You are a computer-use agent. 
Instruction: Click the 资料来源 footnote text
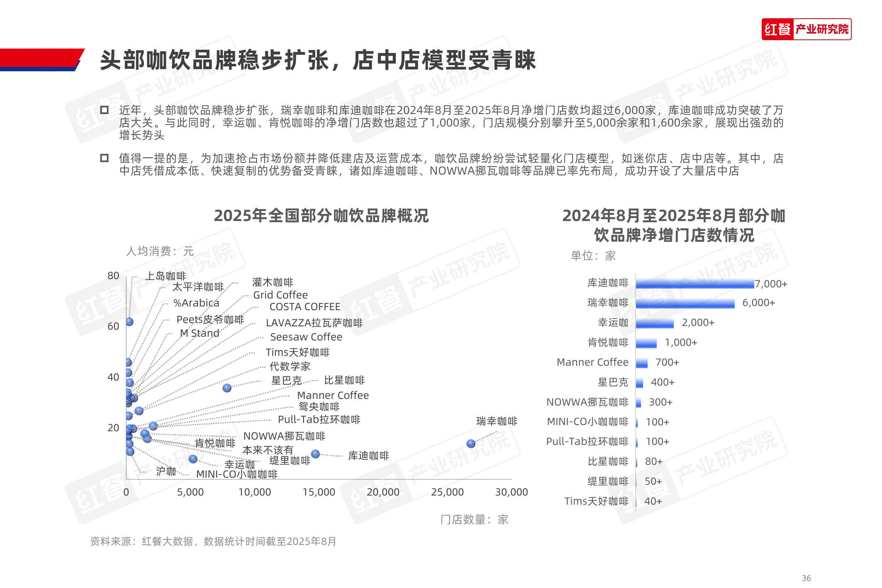(213, 541)
